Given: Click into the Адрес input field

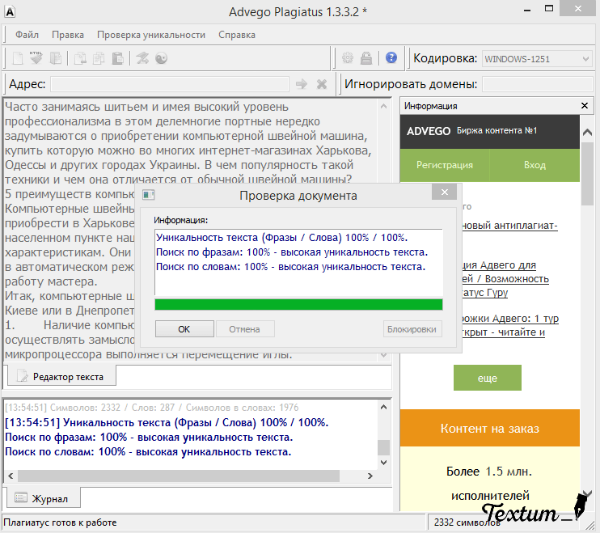Looking at the screenshot, I should (x=170, y=84).
